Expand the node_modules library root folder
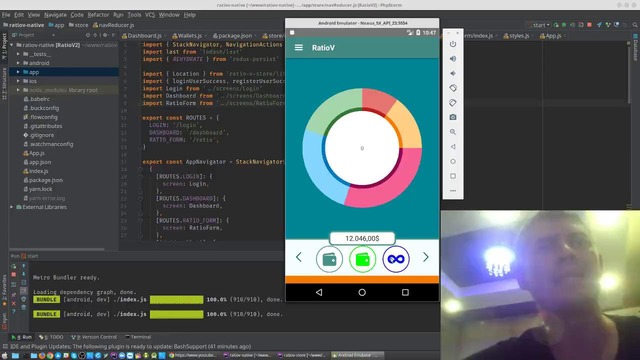640x360 pixels. (x=18, y=90)
